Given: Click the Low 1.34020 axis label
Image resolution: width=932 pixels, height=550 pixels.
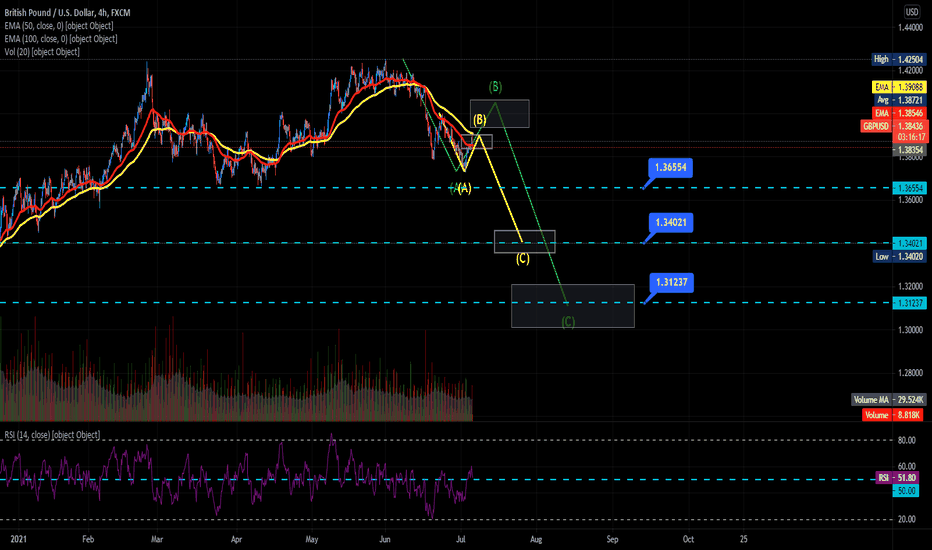Looking at the screenshot, I should (900, 256).
